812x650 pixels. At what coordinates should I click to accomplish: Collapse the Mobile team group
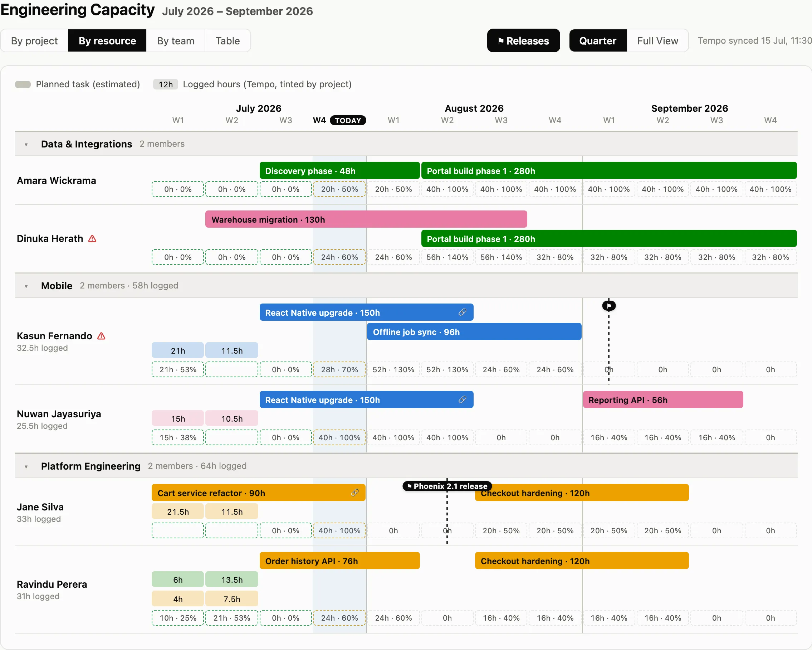click(x=26, y=286)
